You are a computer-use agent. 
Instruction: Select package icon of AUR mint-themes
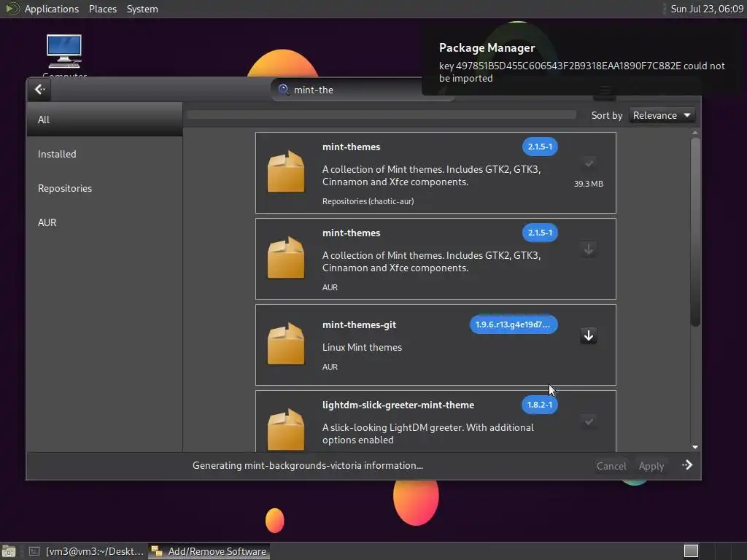point(286,257)
